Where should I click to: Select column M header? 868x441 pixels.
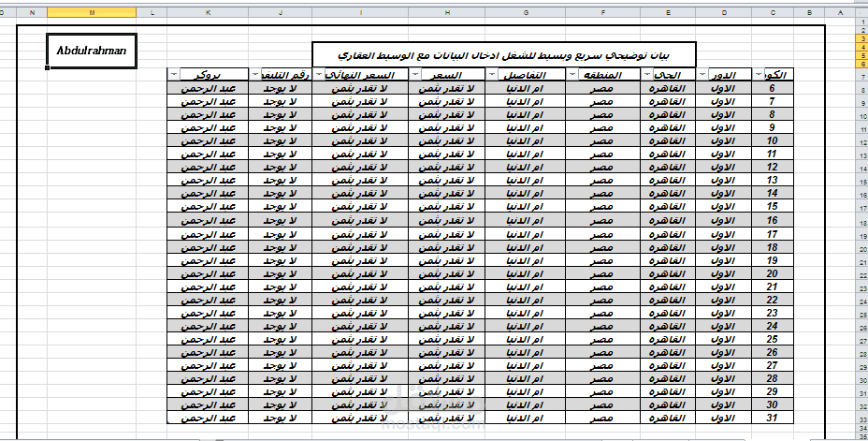92,13
